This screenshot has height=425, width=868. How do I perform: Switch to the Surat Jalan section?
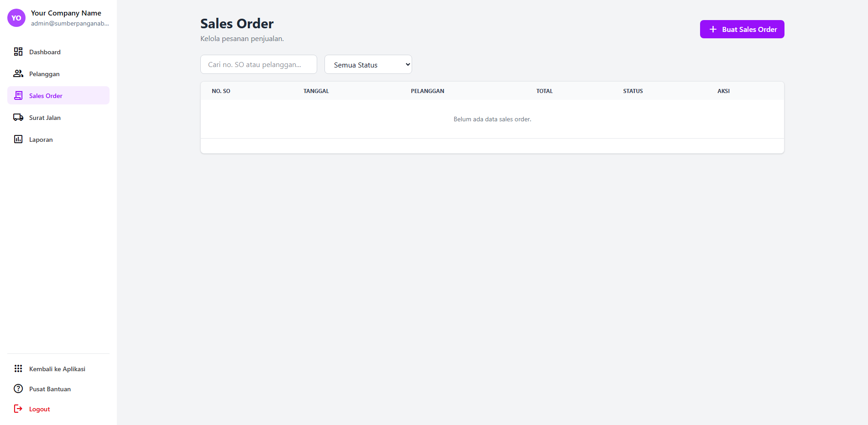pyautogui.click(x=44, y=117)
